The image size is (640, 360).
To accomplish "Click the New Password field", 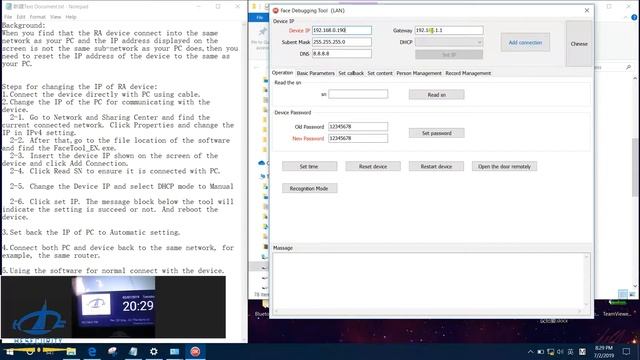I will pyautogui.click(x=358, y=138).
